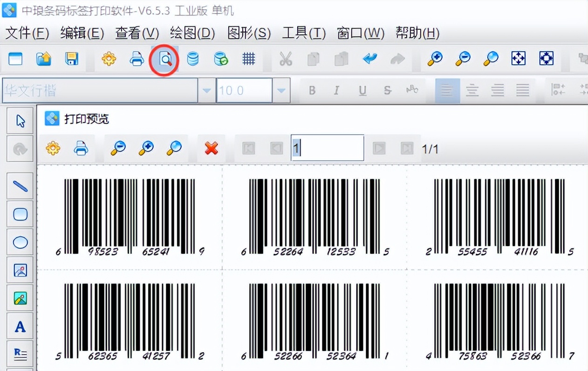Toggle strikethrough formatting
The image size is (588, 371).
[388, 90]
